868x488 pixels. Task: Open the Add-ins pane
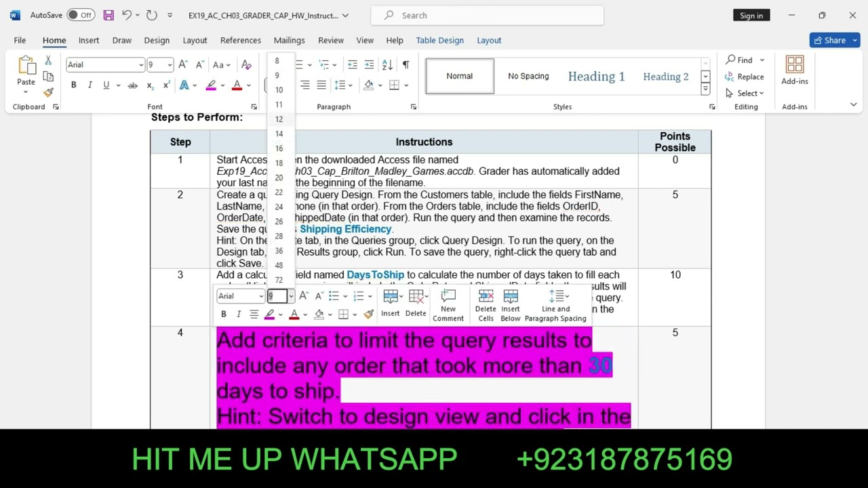coord(795,70)
